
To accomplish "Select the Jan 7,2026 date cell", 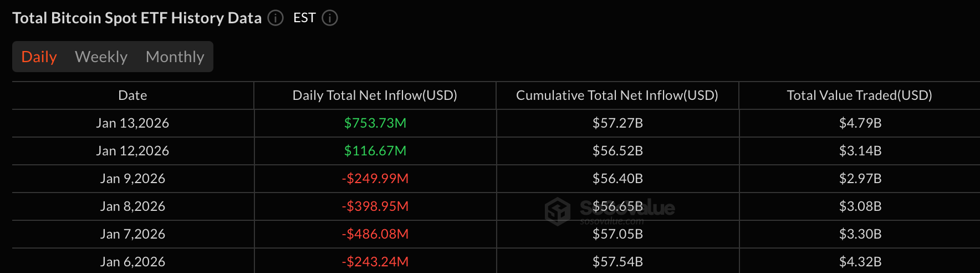I will pos(132,234).
